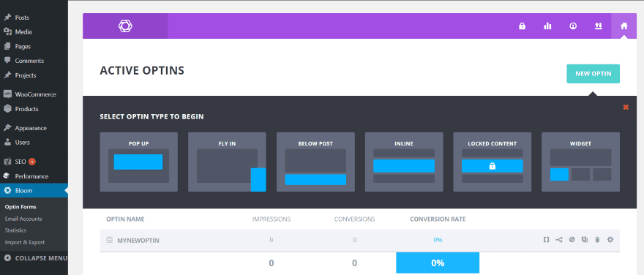Open A/B testing icon for MYNEWOPTIN

[559, 240]
